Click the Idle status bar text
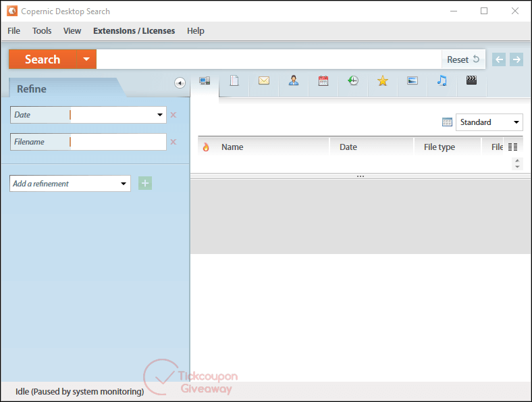Image resolution: width=532 pixels, height=402 pixels. click(80, 391)
